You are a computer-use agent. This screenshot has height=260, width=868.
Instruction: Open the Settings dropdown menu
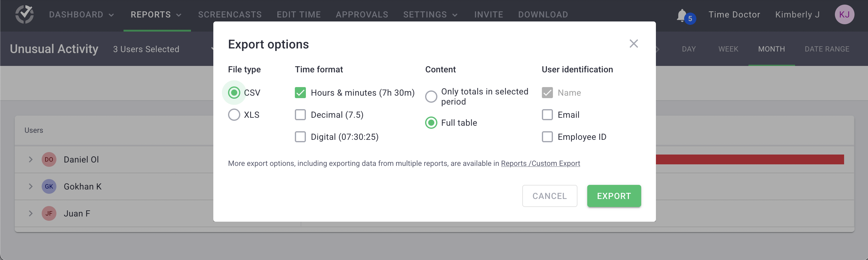430,14
